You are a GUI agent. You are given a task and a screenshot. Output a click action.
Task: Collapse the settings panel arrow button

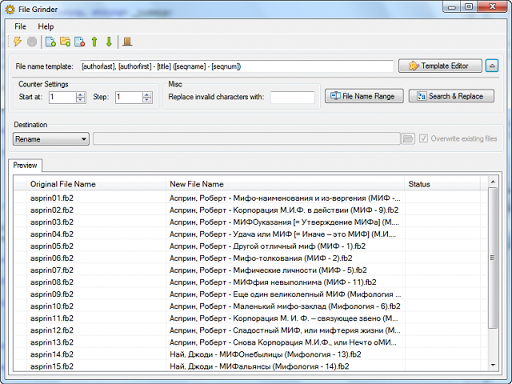pyautogui.click(x=492, y=66)
